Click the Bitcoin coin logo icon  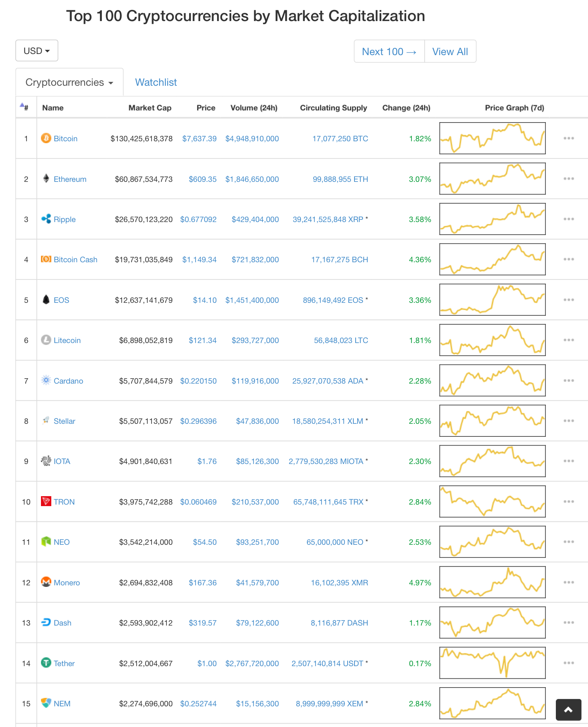(46, 138)
